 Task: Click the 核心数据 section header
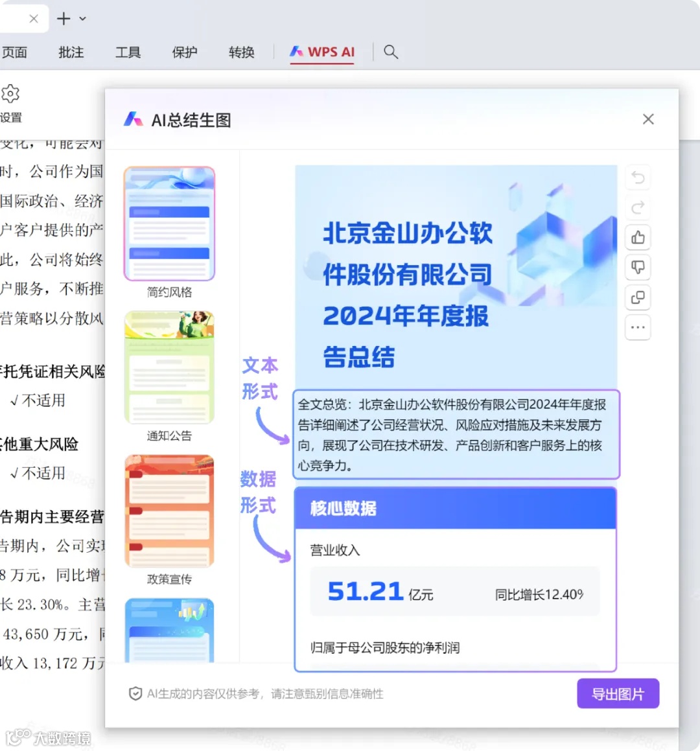[x=455, y=508]
